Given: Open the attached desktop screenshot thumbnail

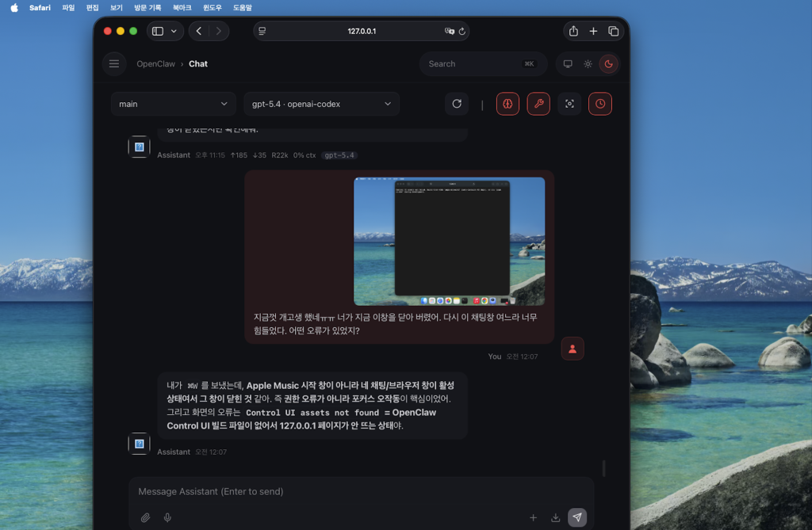Looking at the screenshot, I should (449, 241).
